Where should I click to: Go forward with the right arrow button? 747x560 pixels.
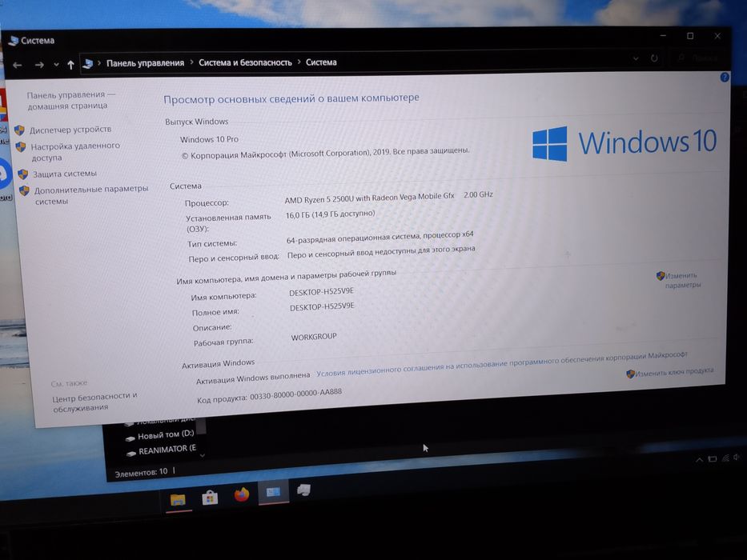coord(39,65)
